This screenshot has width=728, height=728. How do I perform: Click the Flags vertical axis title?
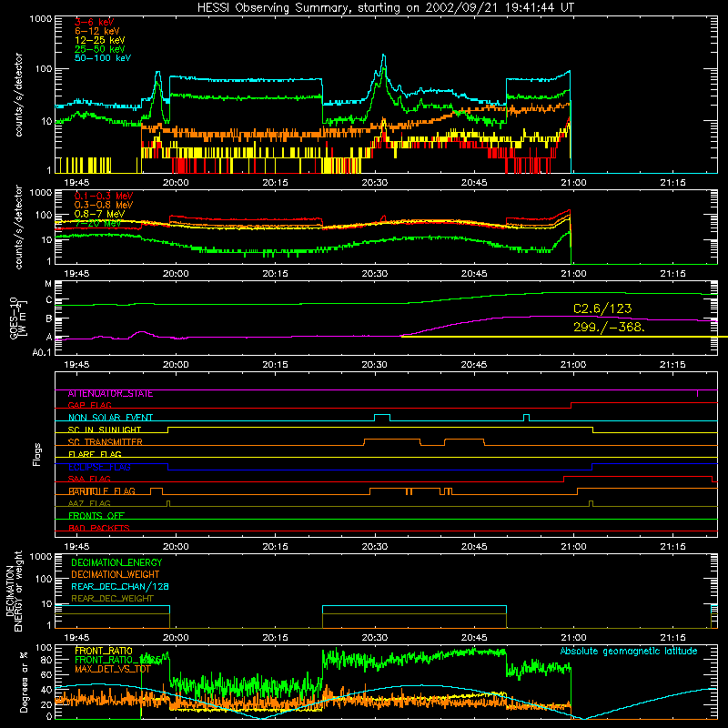click(37, 454)
